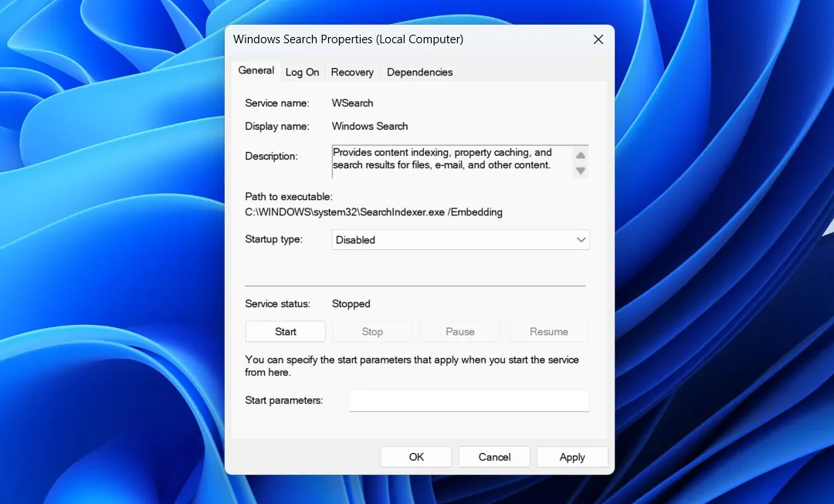Open the Recovery tab

click(351, 72)
